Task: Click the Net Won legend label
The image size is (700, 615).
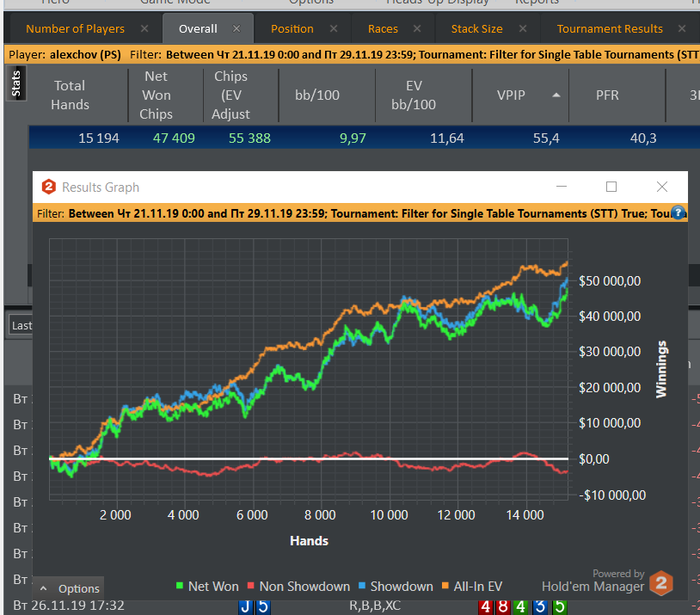Action: (213, 586)
